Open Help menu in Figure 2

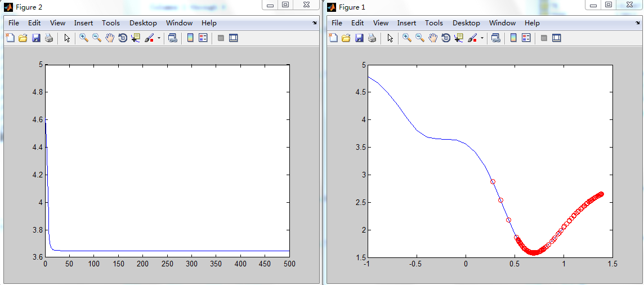click(209, 23)
